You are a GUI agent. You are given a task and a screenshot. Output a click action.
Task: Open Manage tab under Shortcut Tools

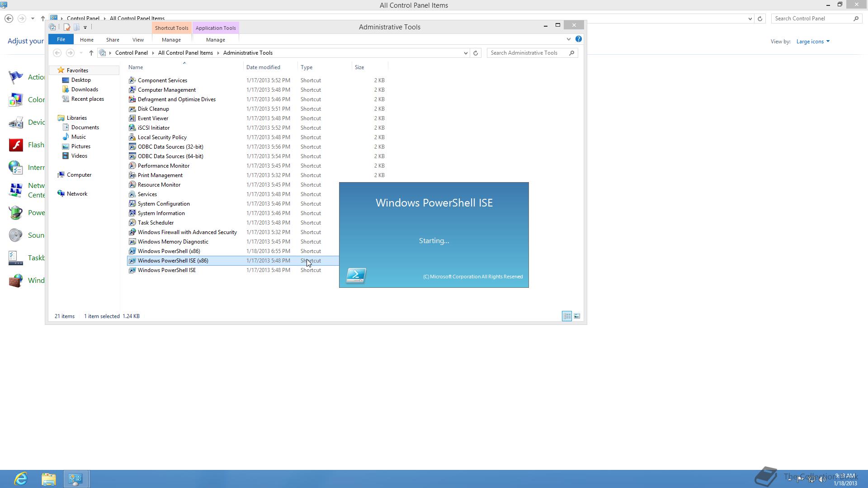click(171, 40)
